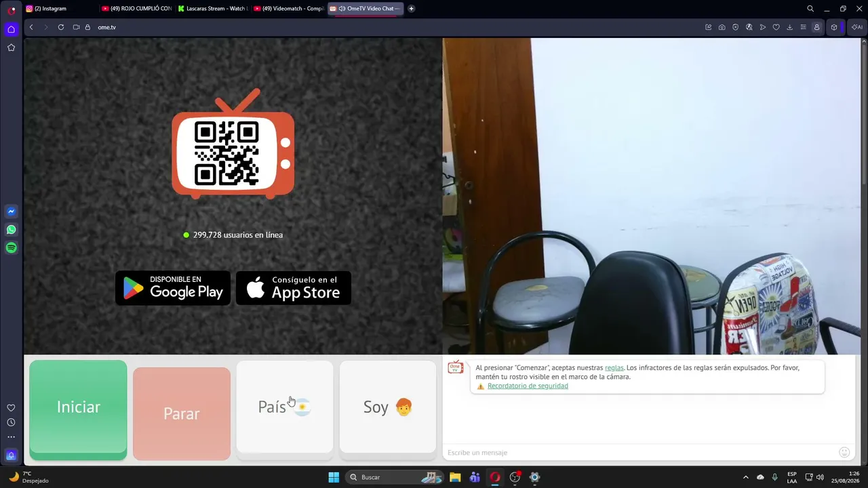
Task: Click the Opera icon on taskbar
Action: coord(495,477)
